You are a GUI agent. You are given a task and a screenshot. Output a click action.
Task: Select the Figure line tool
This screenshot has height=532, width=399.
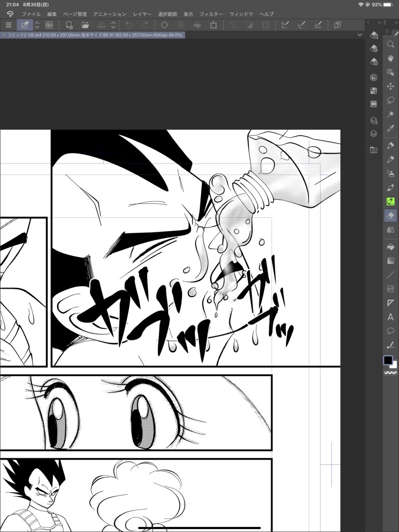[x=390, y=275]
